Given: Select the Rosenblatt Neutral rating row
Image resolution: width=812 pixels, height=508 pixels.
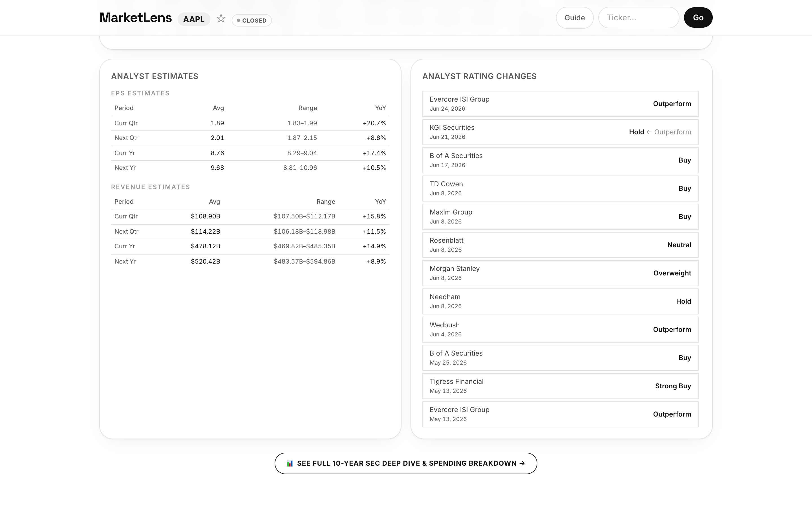Looking at the screenshot, I should coord(560,245).
